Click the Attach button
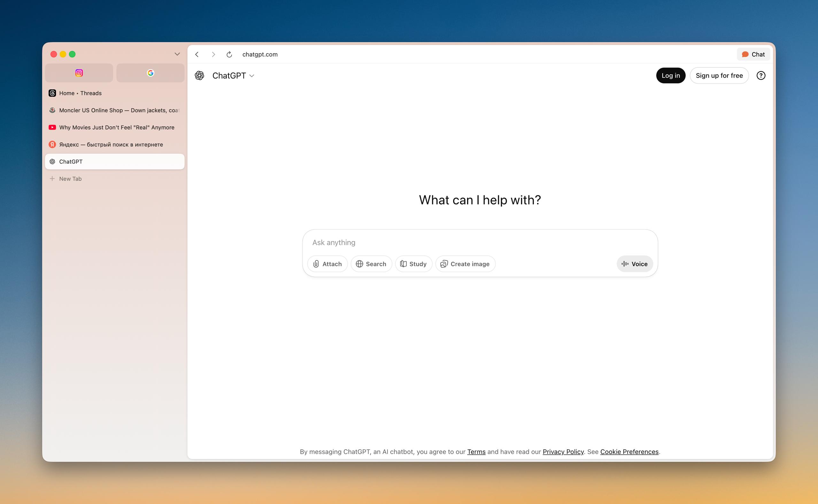The image size is (818, 504). tap(327, 264)
